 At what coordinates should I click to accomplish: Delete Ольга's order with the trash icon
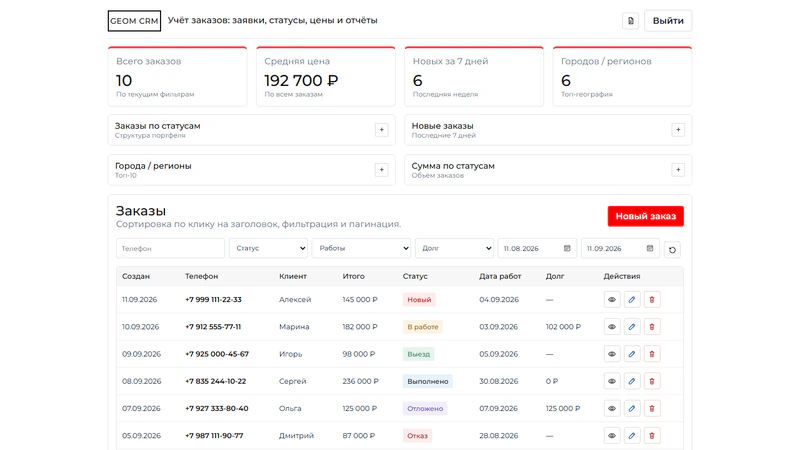pyautogui.click(x=652, y=408)
